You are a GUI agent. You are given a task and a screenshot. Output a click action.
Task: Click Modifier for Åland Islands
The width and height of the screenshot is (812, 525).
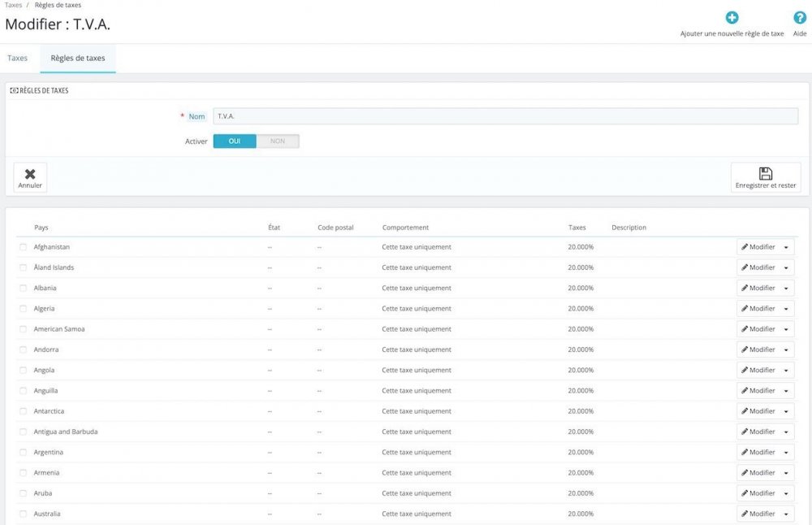click(x=758, y=267)
